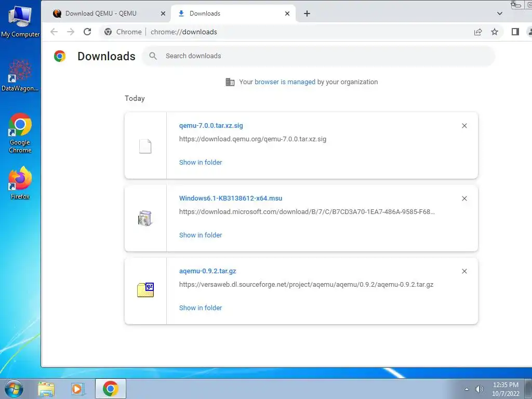Image resolution: width=532 pixels, height=399 pixels.
Task: Select the Downloads tab
Action: tap(234, 14)
